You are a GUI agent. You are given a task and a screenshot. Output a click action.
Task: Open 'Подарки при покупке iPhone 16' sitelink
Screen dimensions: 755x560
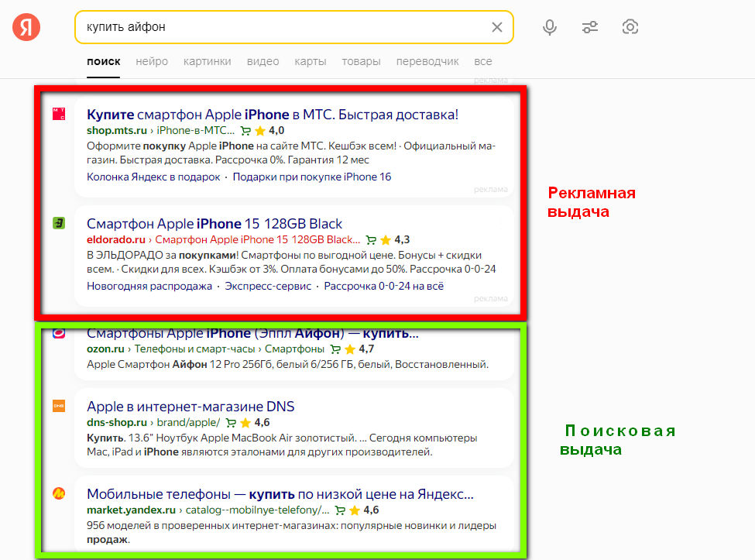pos(312,177)
